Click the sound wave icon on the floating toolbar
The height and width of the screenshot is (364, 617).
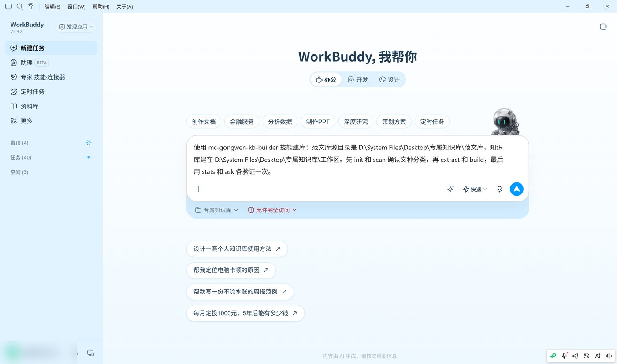[609, 356]
